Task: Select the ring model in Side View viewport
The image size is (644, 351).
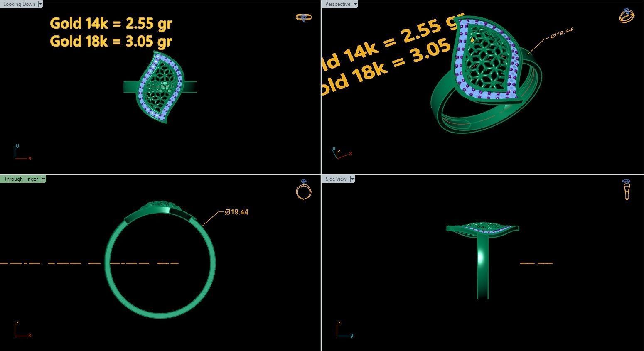Action: [x=482, y=261]
